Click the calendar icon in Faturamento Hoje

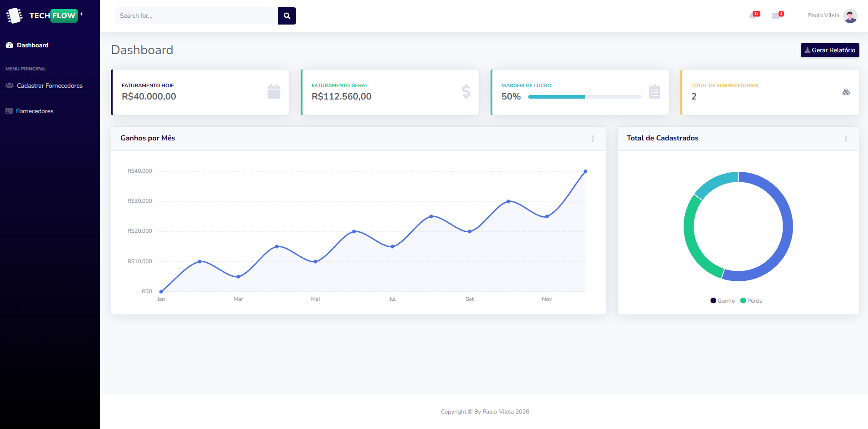[274, 92]
